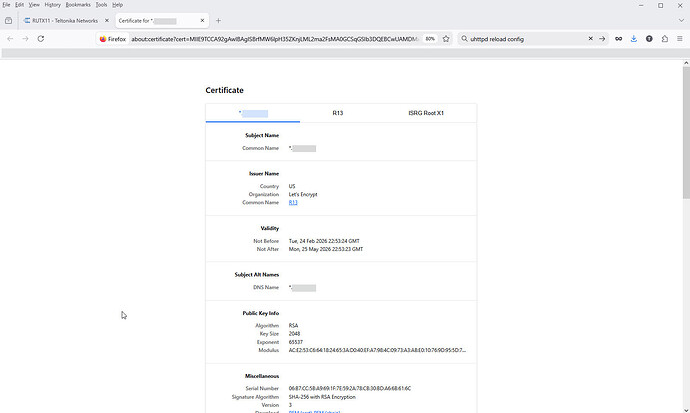Click scrollbar up arrow

click(x=686, y=63)
